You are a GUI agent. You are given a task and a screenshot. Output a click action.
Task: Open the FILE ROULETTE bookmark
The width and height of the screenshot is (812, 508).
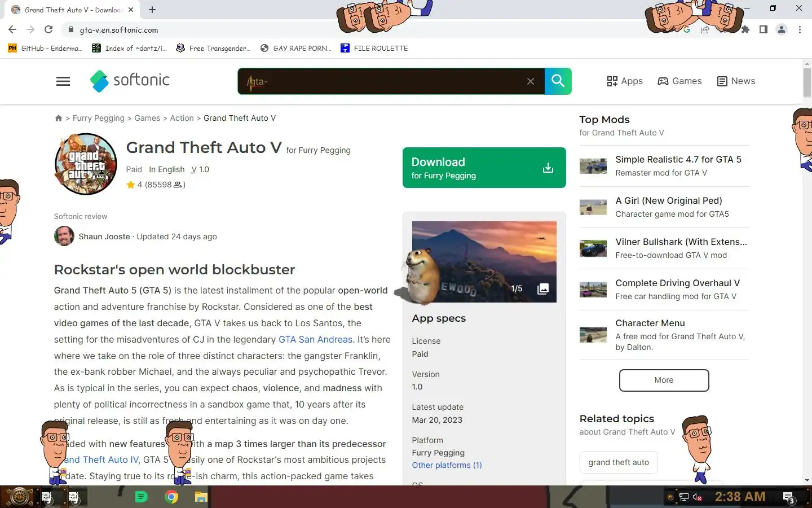[374, 49]
